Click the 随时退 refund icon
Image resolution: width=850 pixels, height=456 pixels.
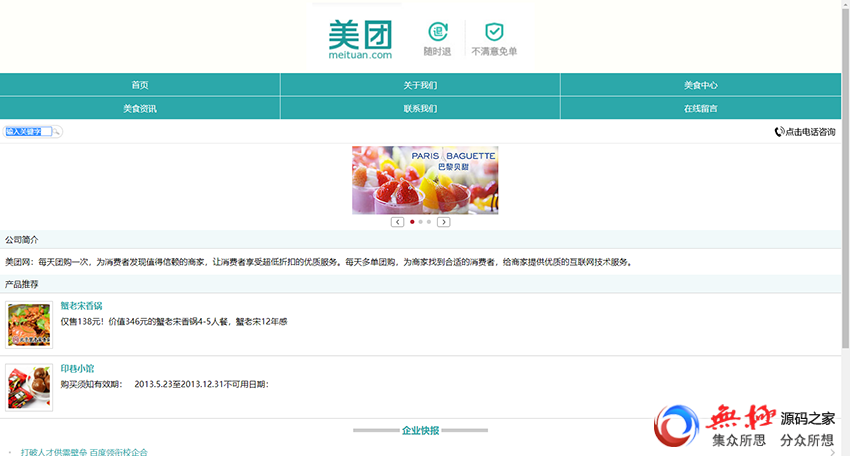[x=437, y=31]
